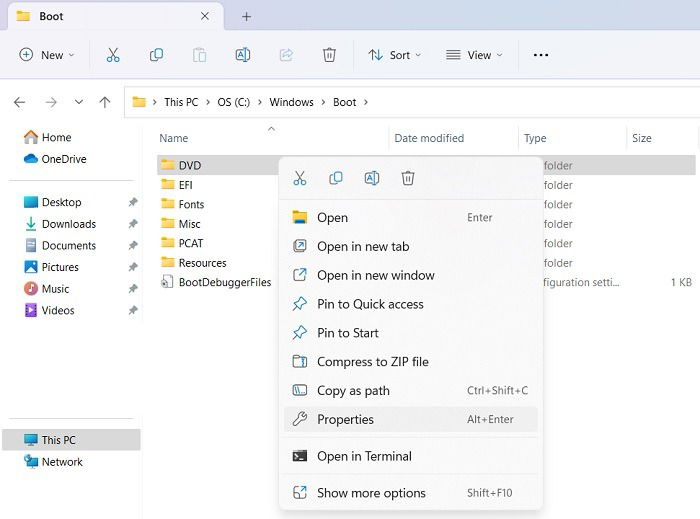
Task: Expand the Sort dropdown
Action: 394,55
